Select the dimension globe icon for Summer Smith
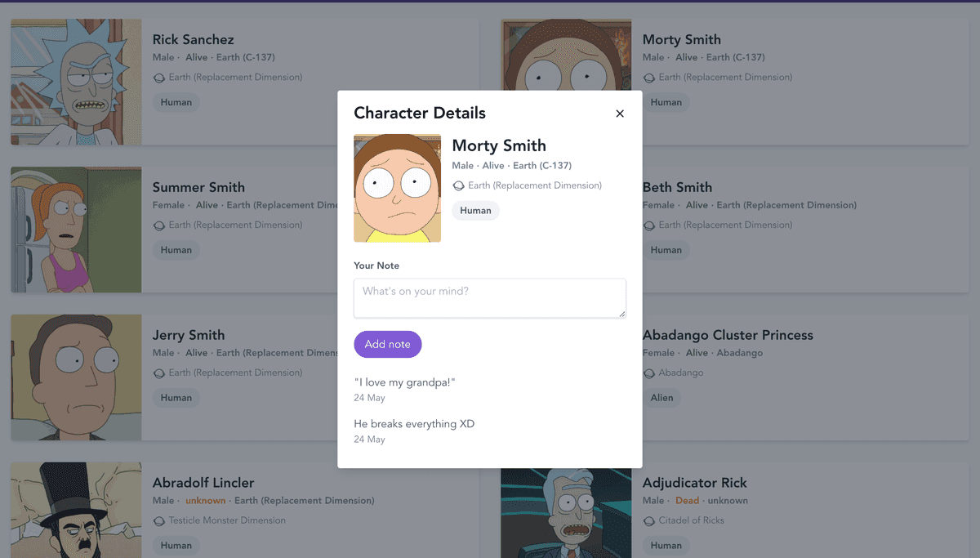This screenshot has width=980, height=558. coord(160,225)
